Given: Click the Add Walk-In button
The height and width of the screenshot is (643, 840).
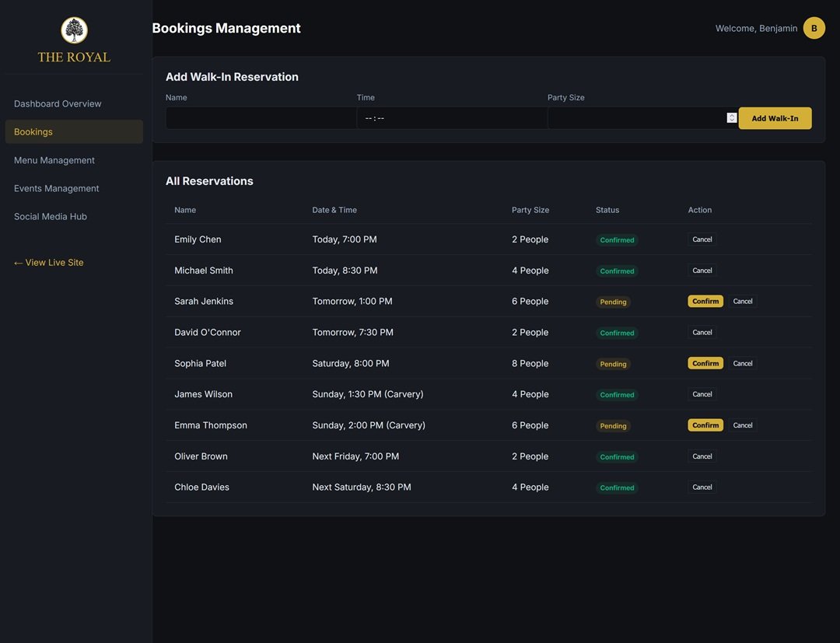Looking at the screenshot, I should pos(775,118).
